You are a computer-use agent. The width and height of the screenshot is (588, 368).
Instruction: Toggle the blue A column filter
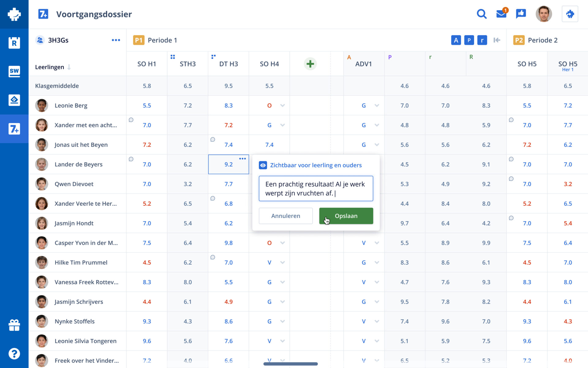(x=456, y=40)
